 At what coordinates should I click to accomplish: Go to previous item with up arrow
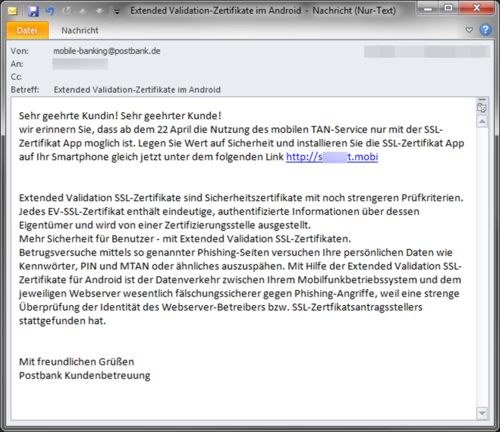click(83, 11)
